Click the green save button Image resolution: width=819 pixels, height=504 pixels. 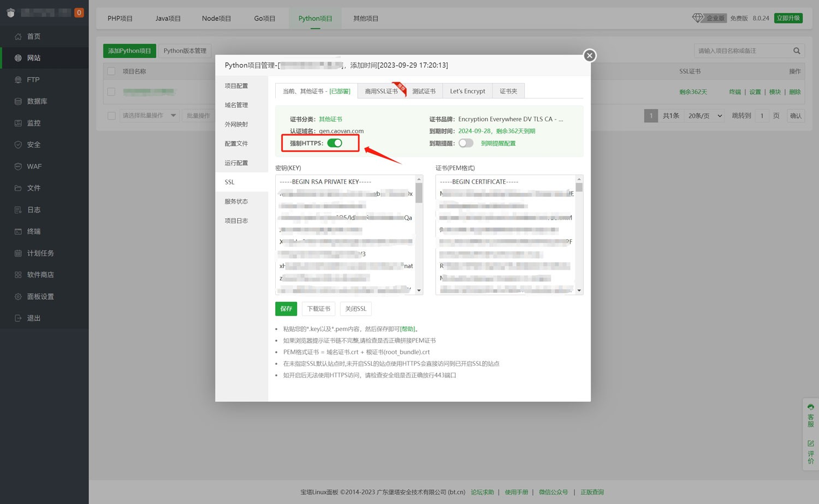pos(286,309)
